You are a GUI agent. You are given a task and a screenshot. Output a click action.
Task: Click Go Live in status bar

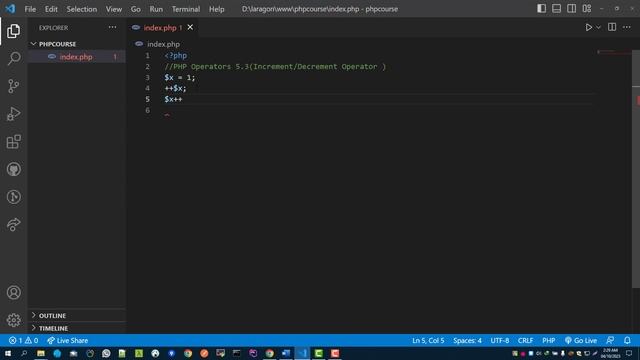tap(581, 340)
